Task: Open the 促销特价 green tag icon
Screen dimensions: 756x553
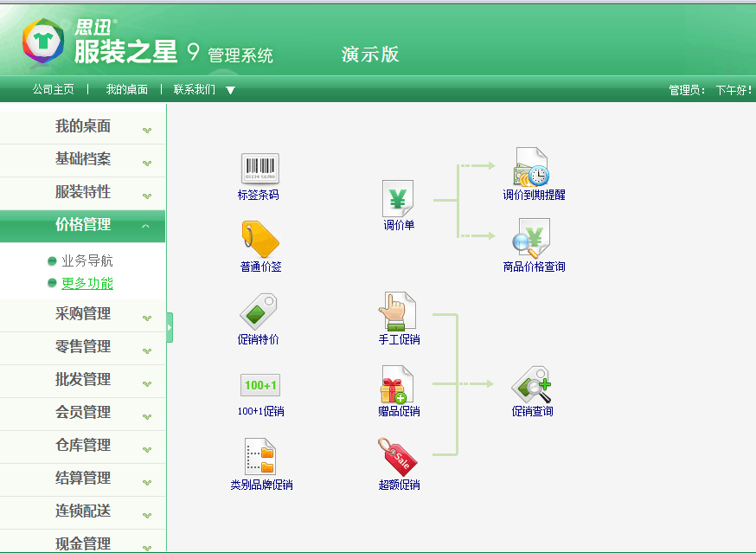Action: pos(259,312)
